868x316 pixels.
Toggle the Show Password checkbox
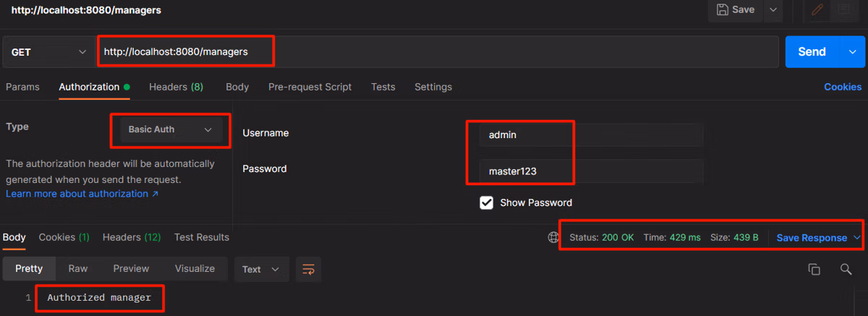tap(487, 202)
